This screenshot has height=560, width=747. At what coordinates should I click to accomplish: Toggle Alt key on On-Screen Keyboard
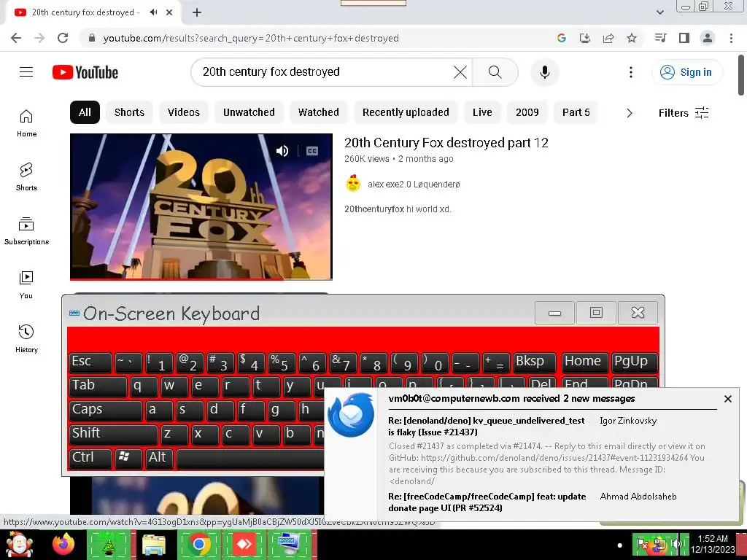(158, 458)
